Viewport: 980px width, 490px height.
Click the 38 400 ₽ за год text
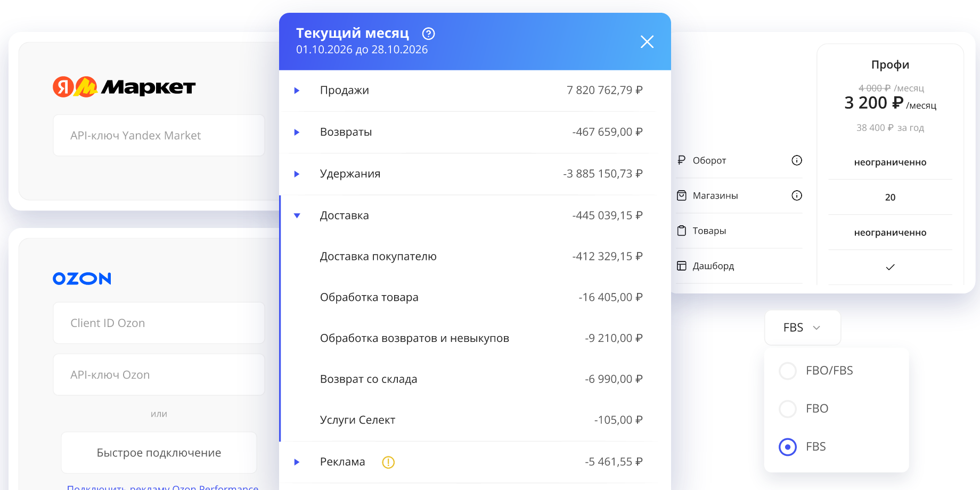(x=891, y=128)
